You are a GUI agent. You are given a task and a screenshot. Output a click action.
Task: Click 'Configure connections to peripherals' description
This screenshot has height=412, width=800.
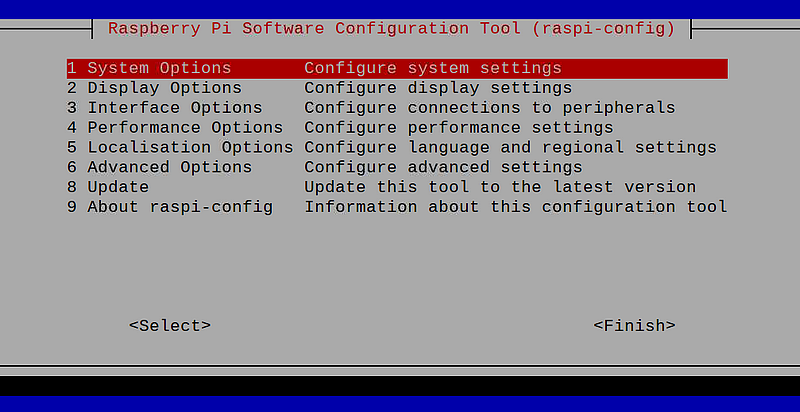[490, 108]
